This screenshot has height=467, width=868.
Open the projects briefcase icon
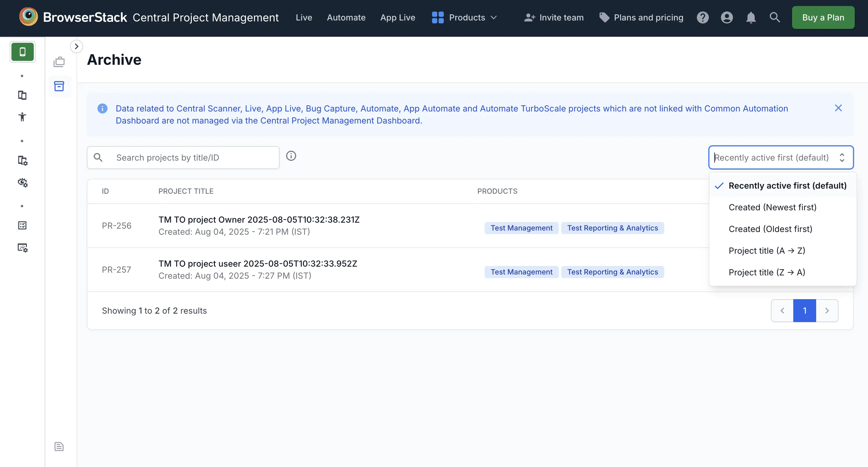coord(59,62)
